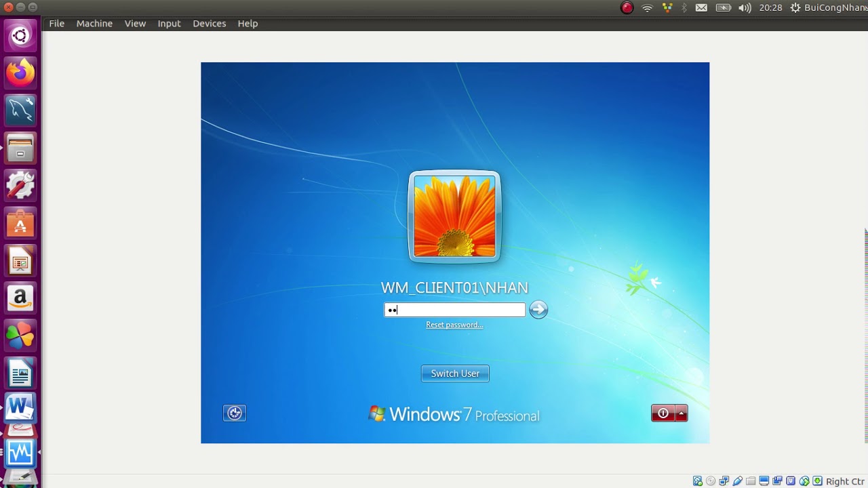Open the File menu
This screenshot has width=868, height=488.
pos(57,23)
